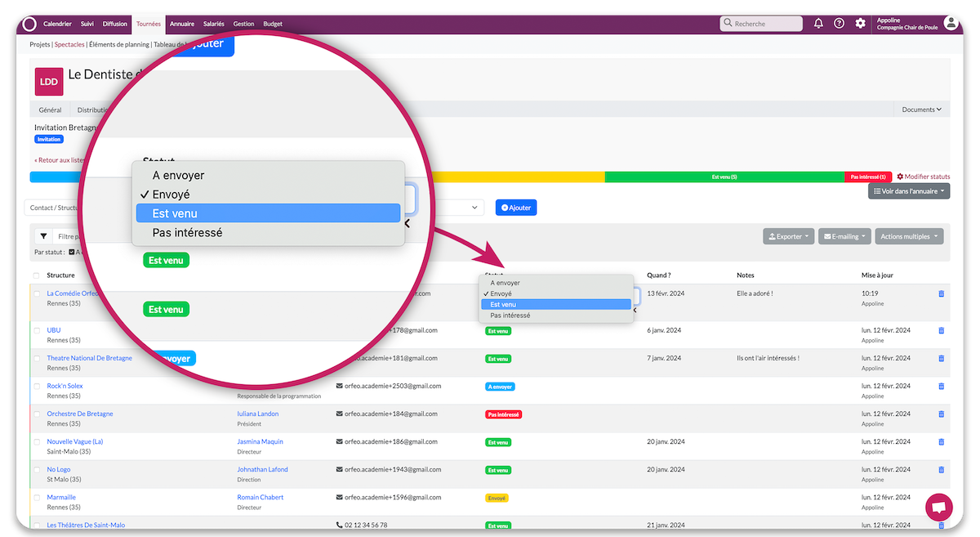
Task: Open the Diffusion menu
Action: point(115,24)
